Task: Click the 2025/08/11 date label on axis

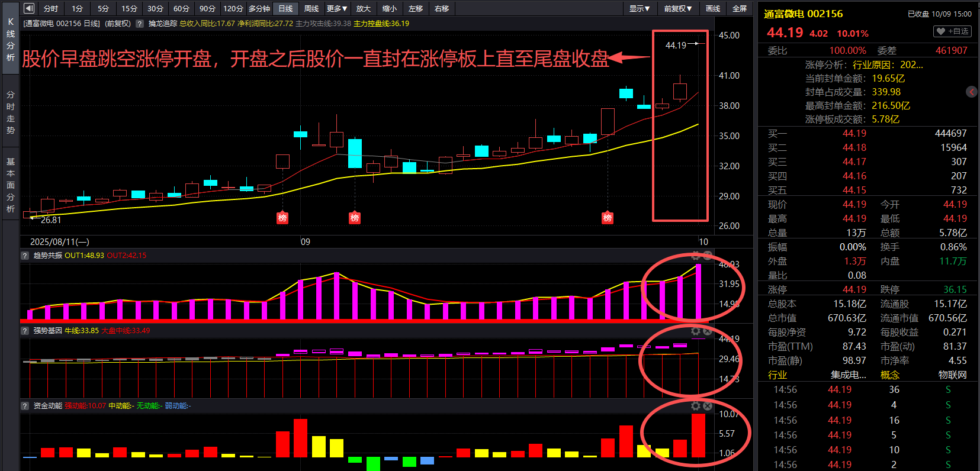Action: (x=60, y=242)
